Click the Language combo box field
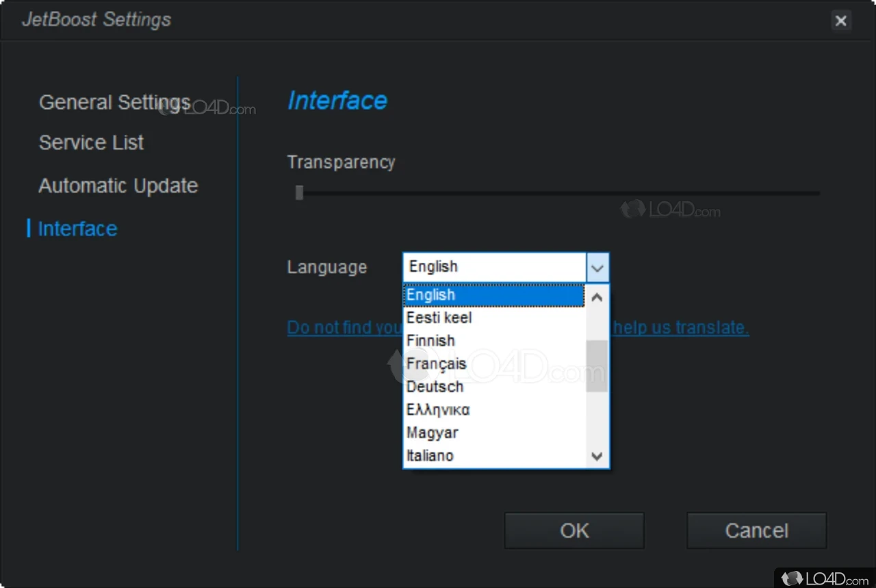 (x=506, y=267)
